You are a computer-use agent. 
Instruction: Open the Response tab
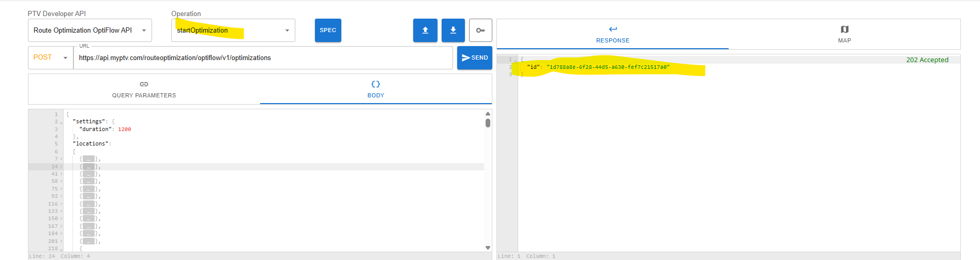click(612, 34)
